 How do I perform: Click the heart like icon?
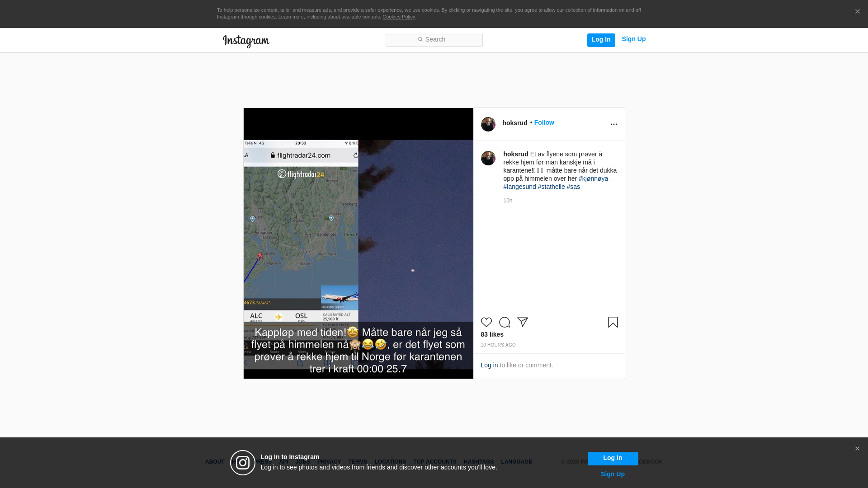coord(486,322)
